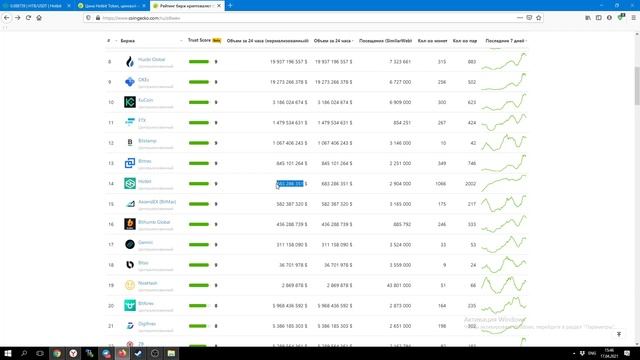This screenshot has width=640, height=360.
Task: Open the Gemini exchange link
Action: click(x=145, y=242)
